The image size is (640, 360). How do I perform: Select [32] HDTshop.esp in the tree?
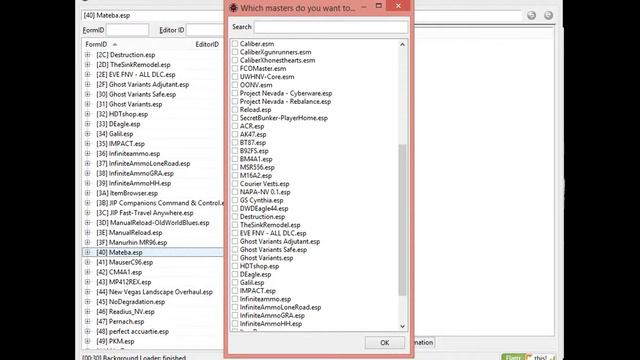122,114
